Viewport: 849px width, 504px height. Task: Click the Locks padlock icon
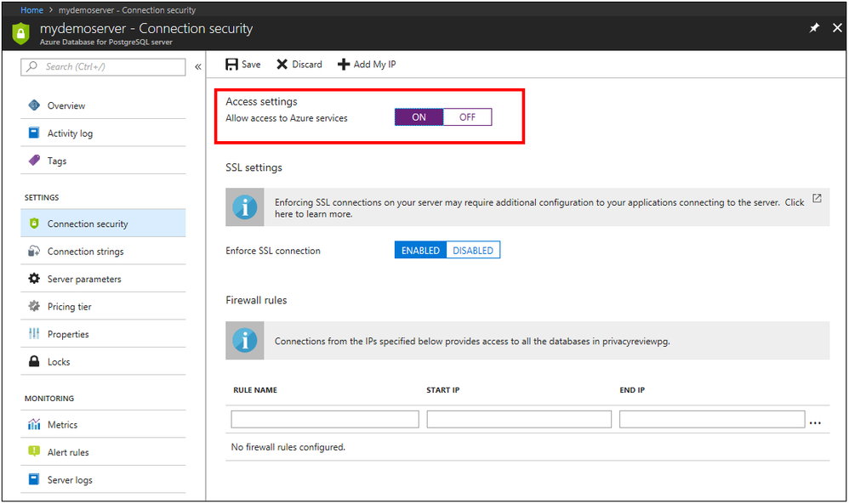34,361
